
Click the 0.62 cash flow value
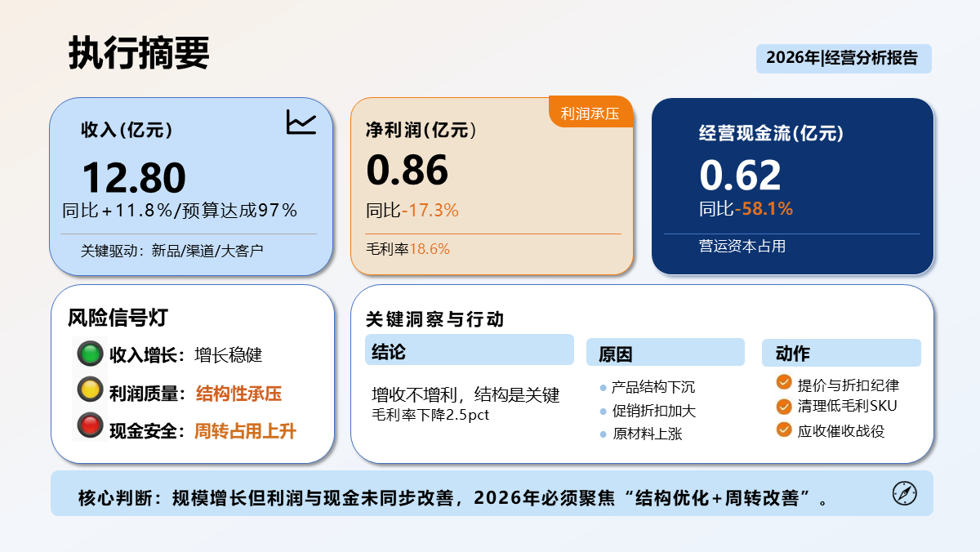(x=741, y=176)
